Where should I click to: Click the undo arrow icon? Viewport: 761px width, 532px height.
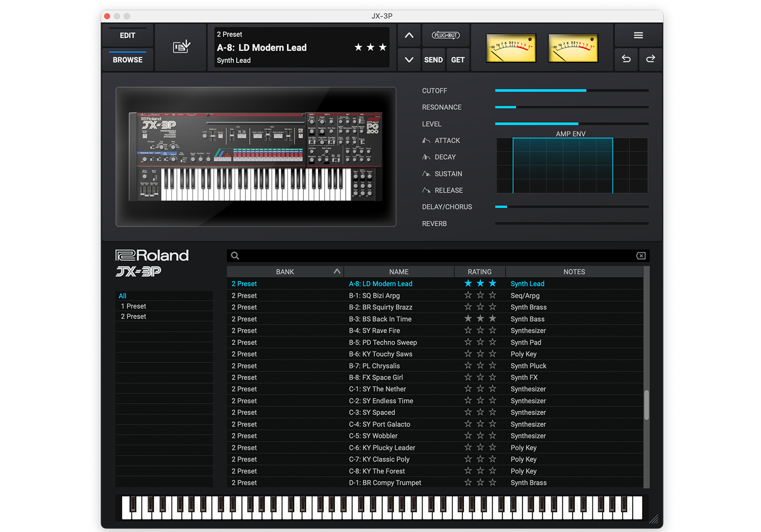tap(626, 59)
